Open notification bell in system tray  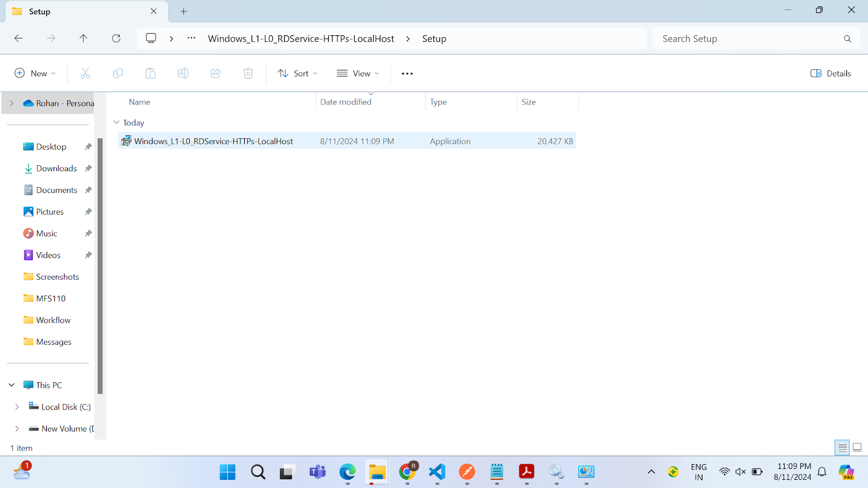coord(822,472)
